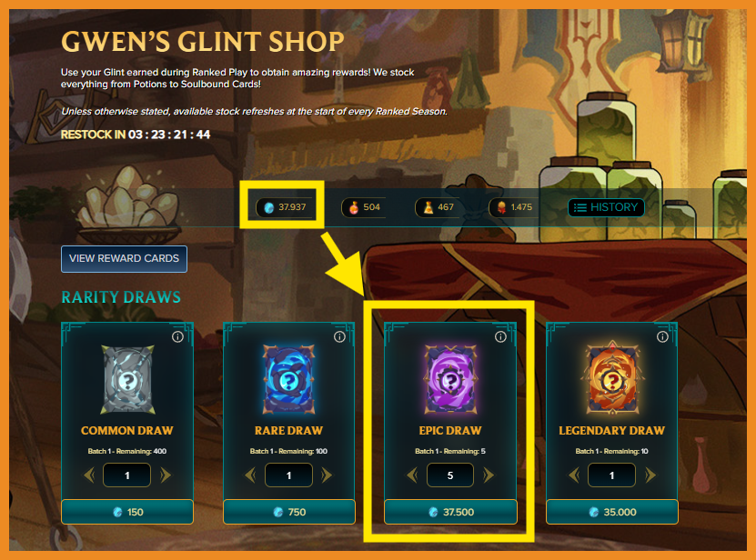Open the History list
Screen dimensions: 756x560
606,207
